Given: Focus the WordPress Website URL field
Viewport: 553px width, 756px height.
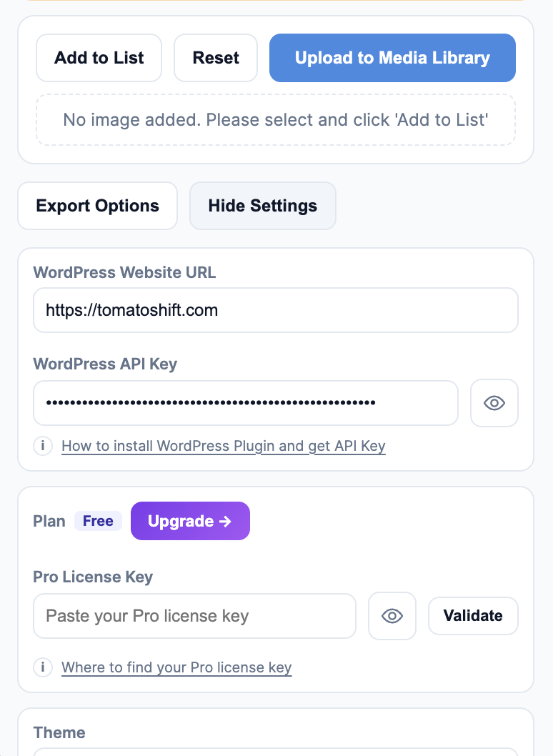Looking at the screenshot, I should tap(276, 310).
